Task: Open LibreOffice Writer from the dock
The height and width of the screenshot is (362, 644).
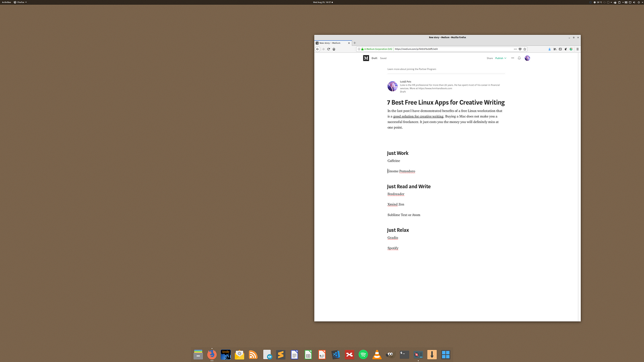Action: tap(294, 354)
